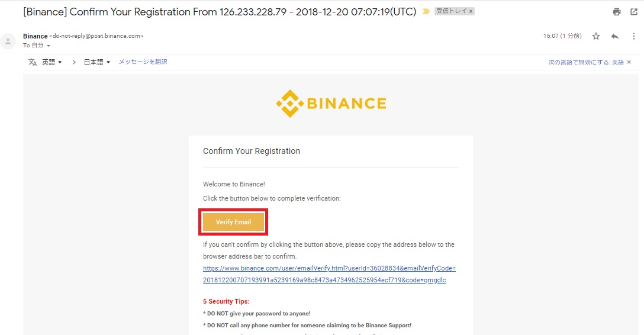Click the Binance sender name
The width and height of the screenshot is (644, 335).
tap(36, 36)
